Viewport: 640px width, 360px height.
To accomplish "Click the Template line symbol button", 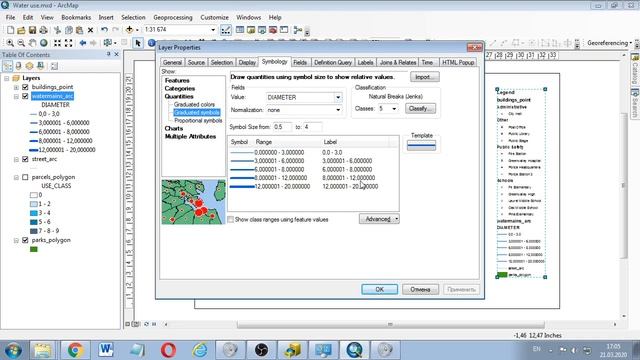I will click(421, 145).
